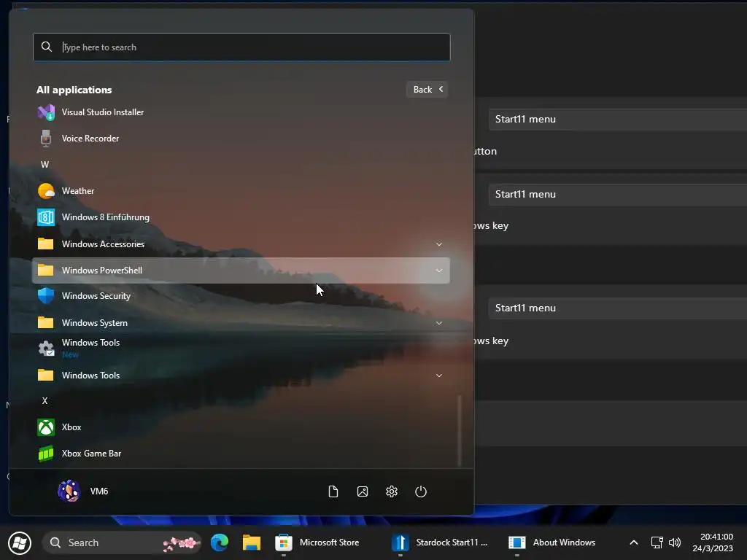
Task: Open Microsoft Edge from taskbar
Action: 220,542
